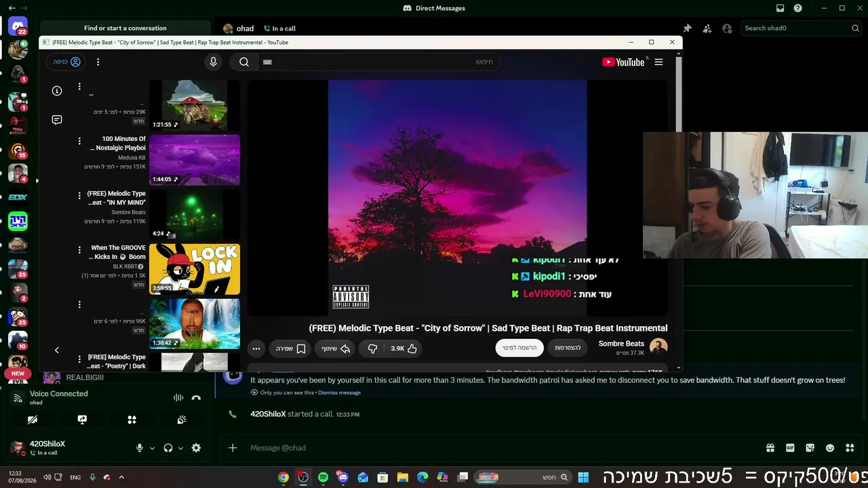Viewport: 868px width, 488px height.
Task: Open the 'IN MY MIND' video thumbnail
Action: (195, 215)
